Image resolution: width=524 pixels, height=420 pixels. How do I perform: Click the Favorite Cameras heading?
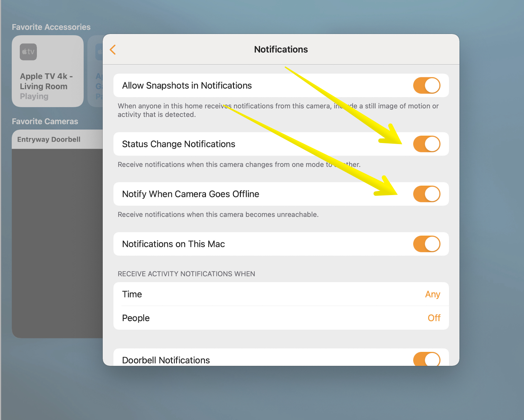pyautogui.click(x=45, y=121)
